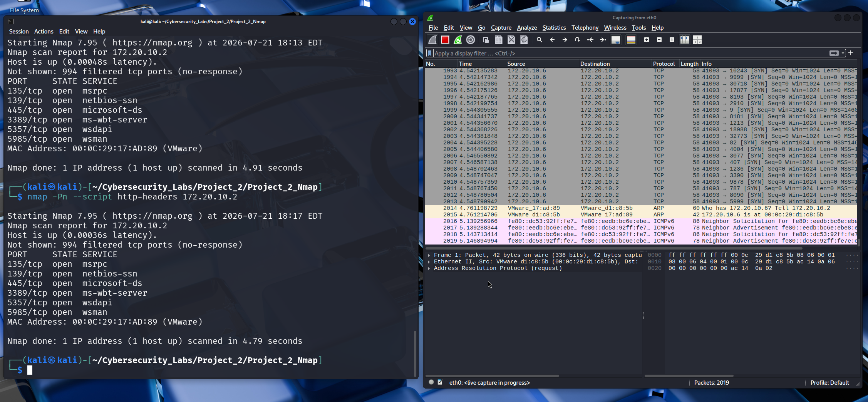Open Wireshark Tools menu
The image size is (868, 402).
[x=639, y=28]
